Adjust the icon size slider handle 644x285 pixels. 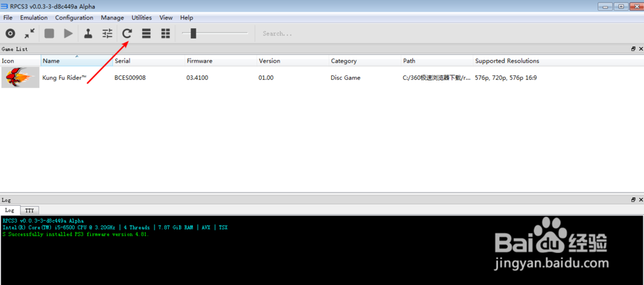point(193,33)
